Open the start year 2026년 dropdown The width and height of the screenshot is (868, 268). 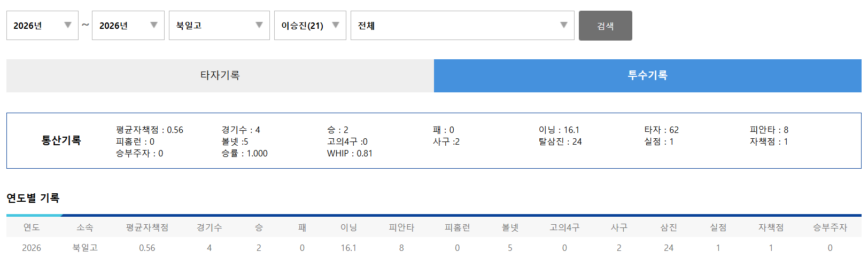point(42,26)
